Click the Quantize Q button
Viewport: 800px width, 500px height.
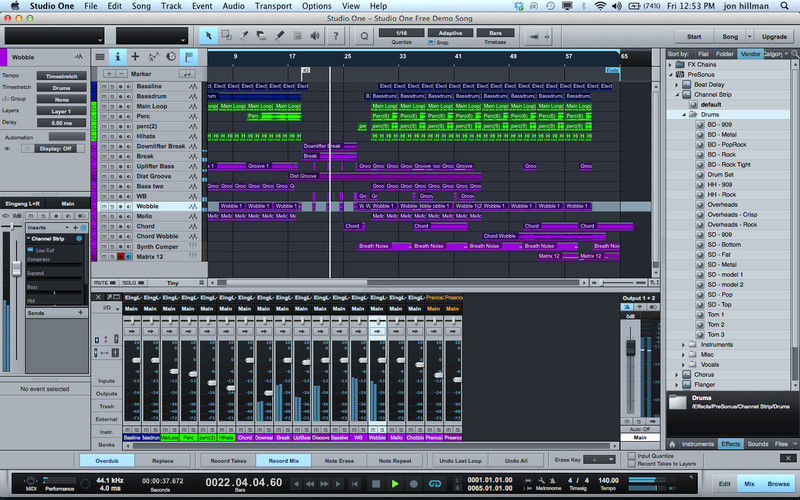[x=364, y=36]
